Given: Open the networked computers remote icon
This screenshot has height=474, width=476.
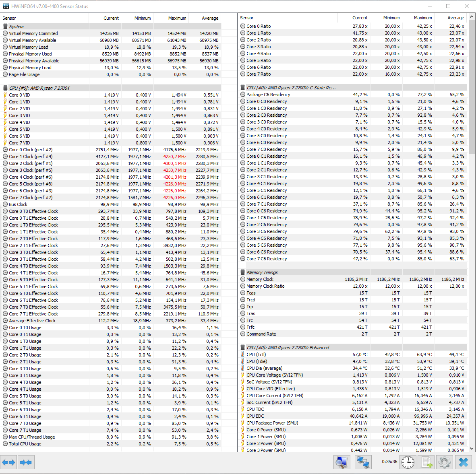Looking at the screenshot, I should point(363,462).
